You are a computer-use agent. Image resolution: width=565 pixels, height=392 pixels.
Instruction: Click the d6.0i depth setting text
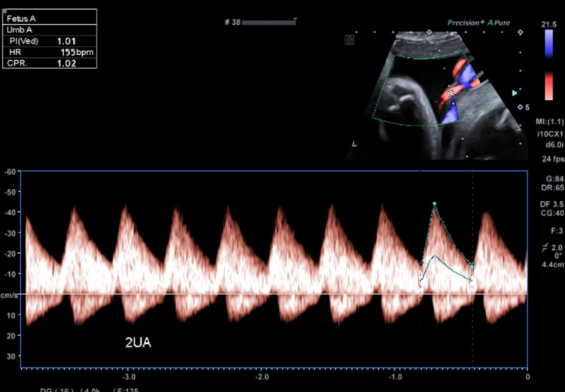click(x=554, y=144)
